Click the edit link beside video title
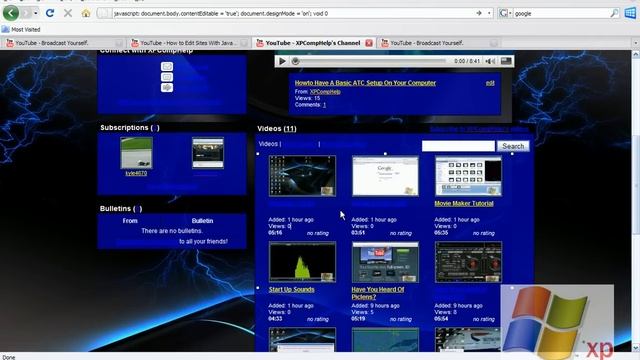The height and width of the screenshot is (360, 640). (490, 83)
